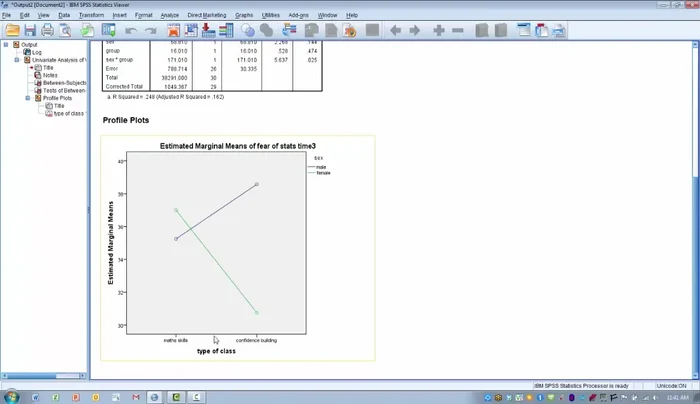Open the File menu

point(6,15)
